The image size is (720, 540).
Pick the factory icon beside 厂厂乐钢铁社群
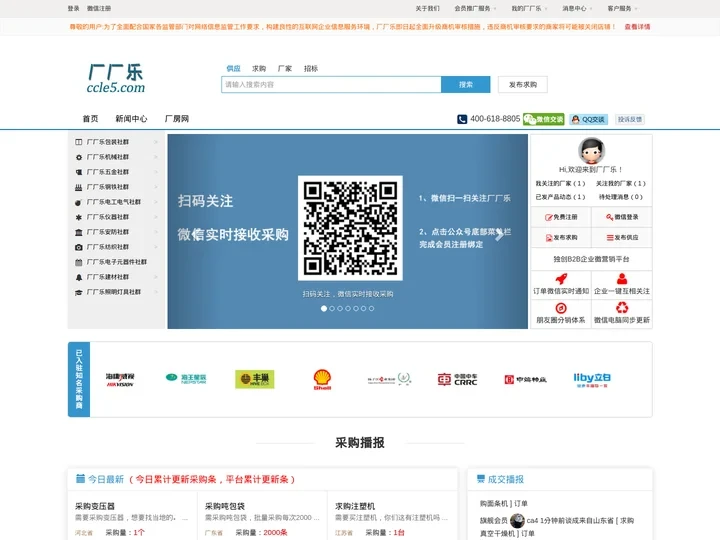tap(79, 187)
